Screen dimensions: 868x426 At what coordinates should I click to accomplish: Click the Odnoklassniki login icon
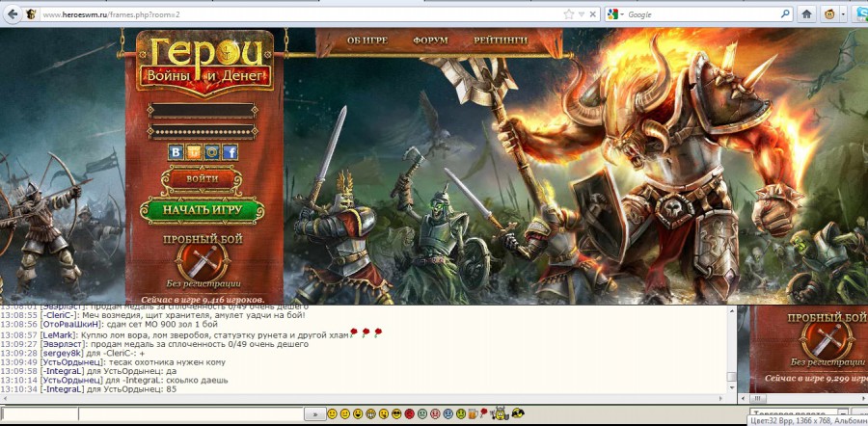pyautogui.click(x=194, y=152)
